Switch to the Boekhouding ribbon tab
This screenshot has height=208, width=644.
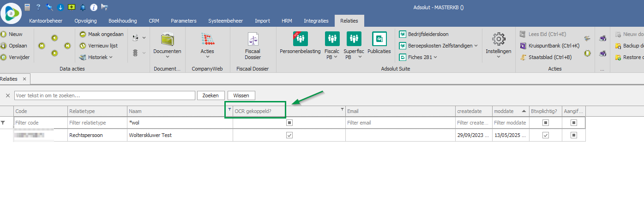pyautogui.click(x=122, y=21)
